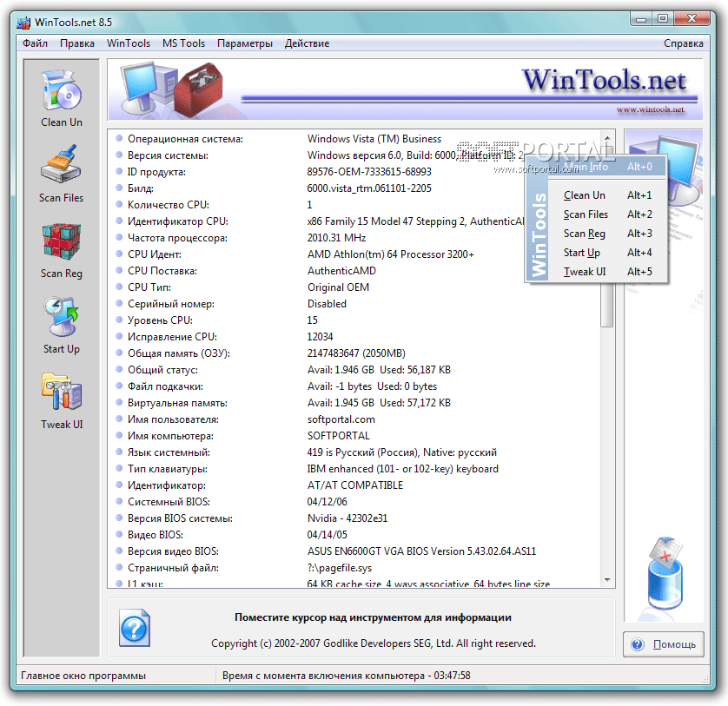Image resolution: width=728 pixels, height=706 pixels.
Task: Select the Язык системный row label
Action: (169, 452)
